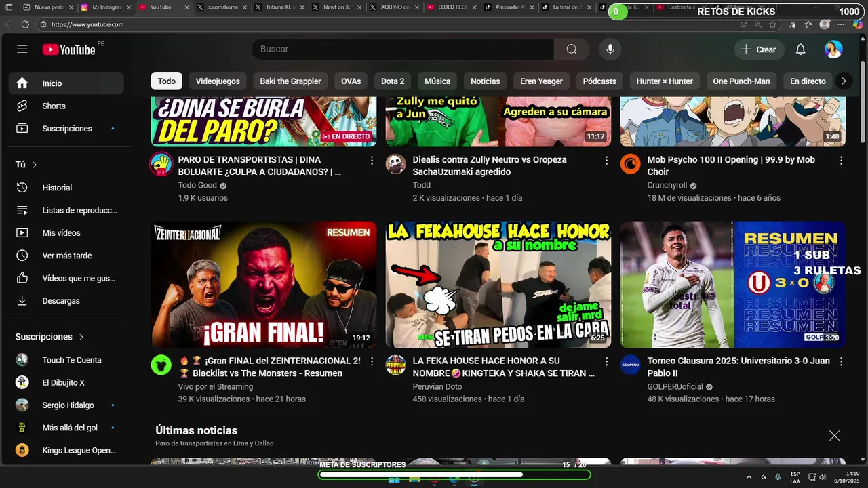Click the browser address bar URL
This screenshot has width=868, height=488.
pyautogui.click(x=87, y=24)
